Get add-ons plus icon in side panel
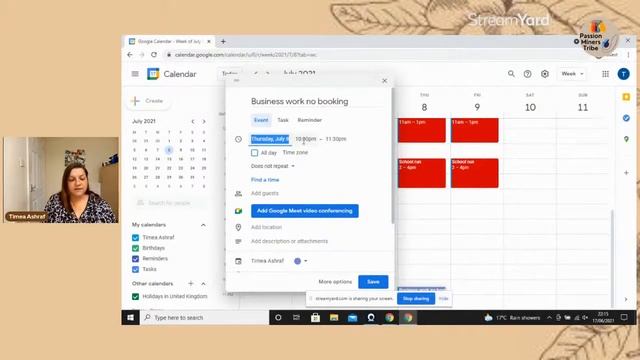The width and height of the screenshot is (640, 360). (x=626, y=173)
